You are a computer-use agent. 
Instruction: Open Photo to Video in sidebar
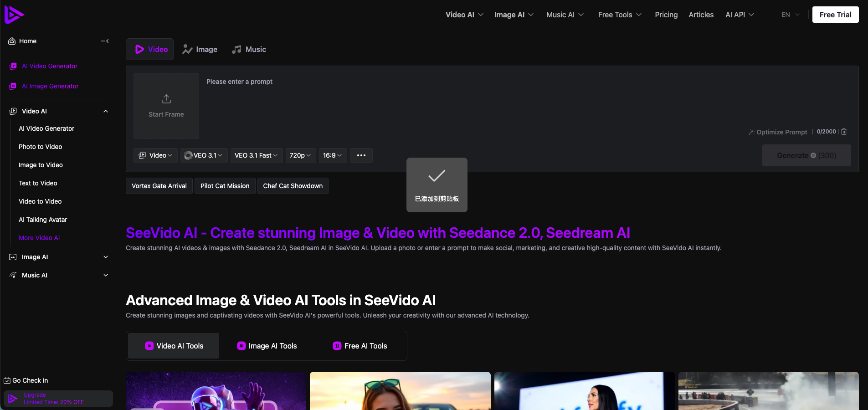[41, 147]
